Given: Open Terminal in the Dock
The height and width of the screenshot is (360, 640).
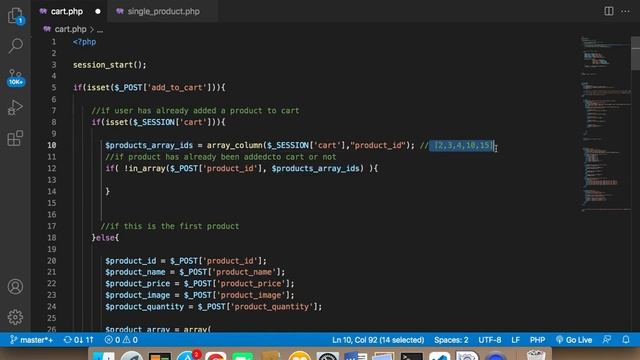Looking at the screenshot, I should pyautogui.click(x=411, y=356).
